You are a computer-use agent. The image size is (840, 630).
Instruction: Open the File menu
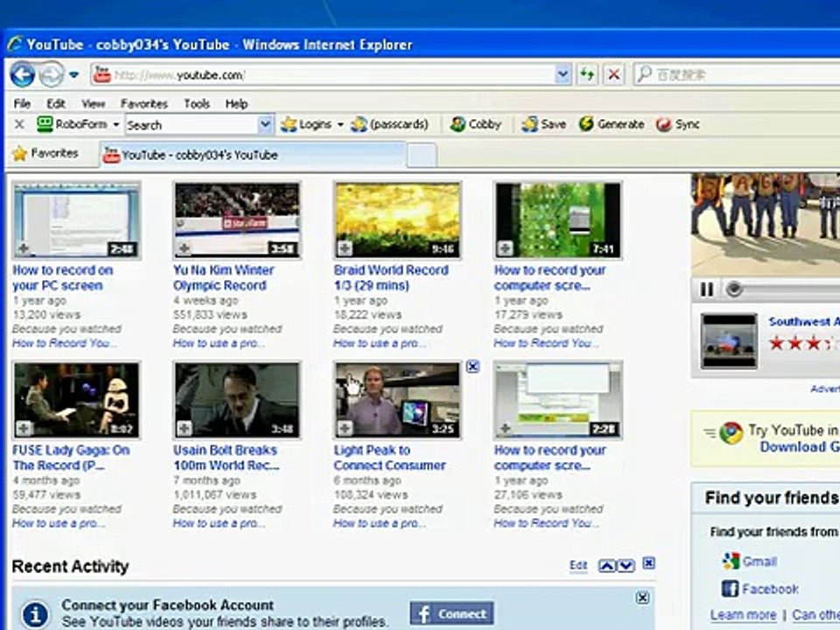(22, 103)
